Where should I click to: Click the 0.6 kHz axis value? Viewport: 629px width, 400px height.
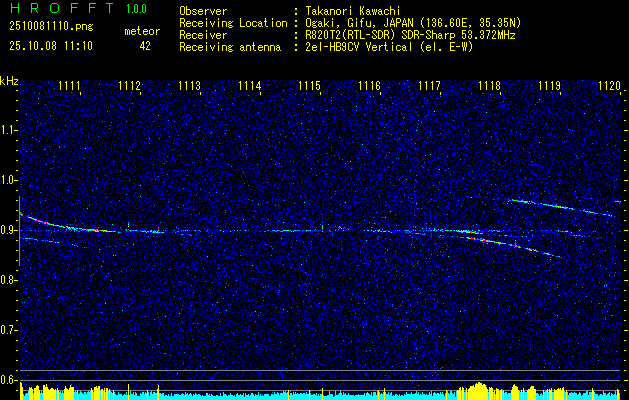[9, 380]
